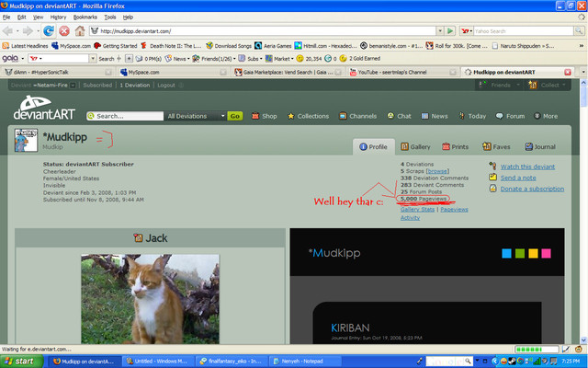Click Mudkipp's avatar image
The image size is (588, 368).
(x=26, y=140)
